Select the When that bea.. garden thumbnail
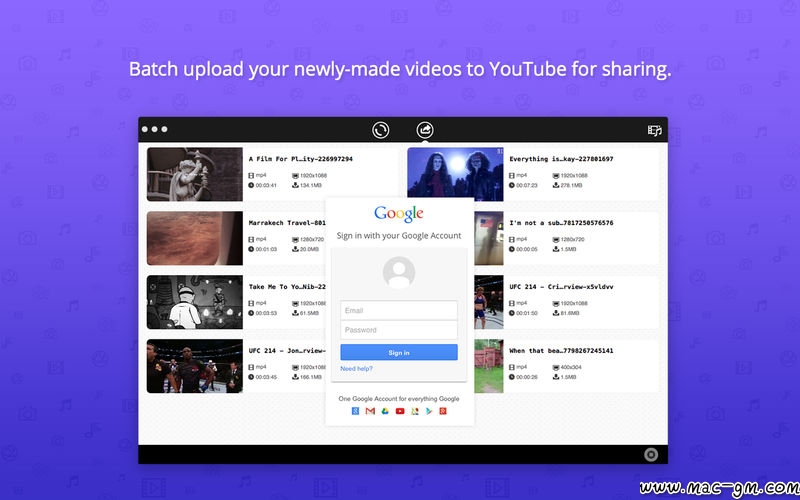 pyautogui.click(x=489, y=366)
